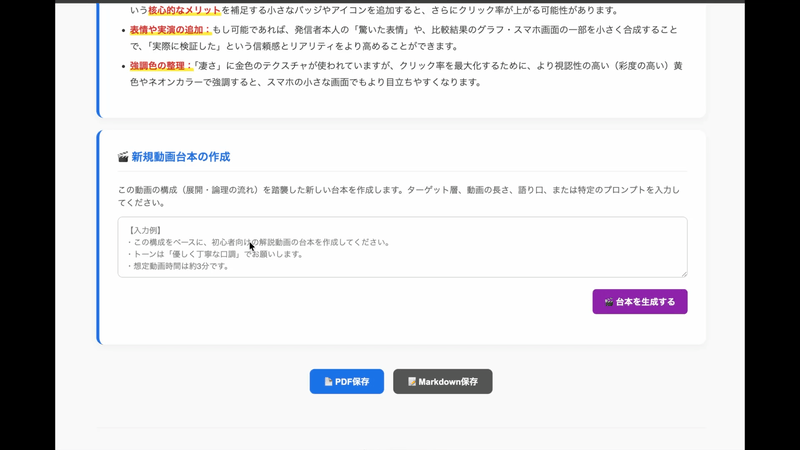Select the highlighted text 表情や実演の追加：
The image size is (800, 450).
(x=170, y=30)
